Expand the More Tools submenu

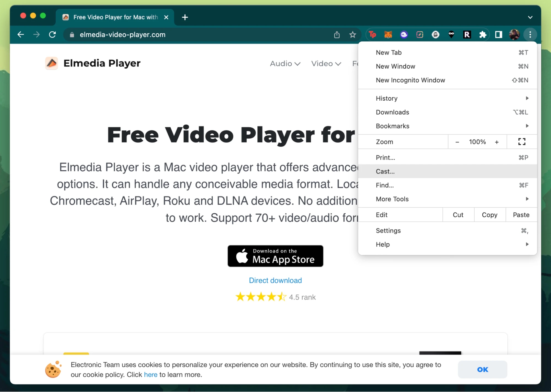click(392, 199)
